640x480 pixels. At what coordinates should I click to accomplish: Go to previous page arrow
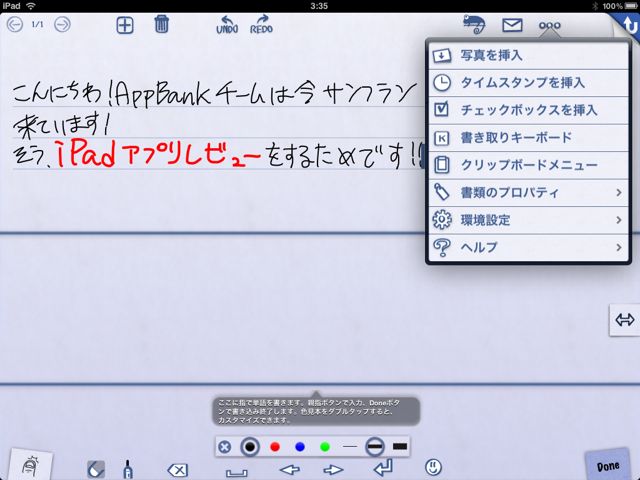[x=15, y=24]
